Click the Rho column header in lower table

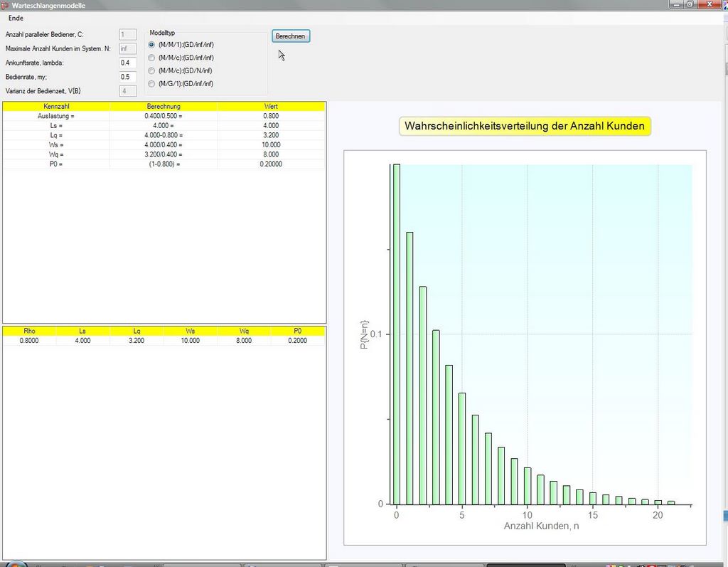pos(29,331)
